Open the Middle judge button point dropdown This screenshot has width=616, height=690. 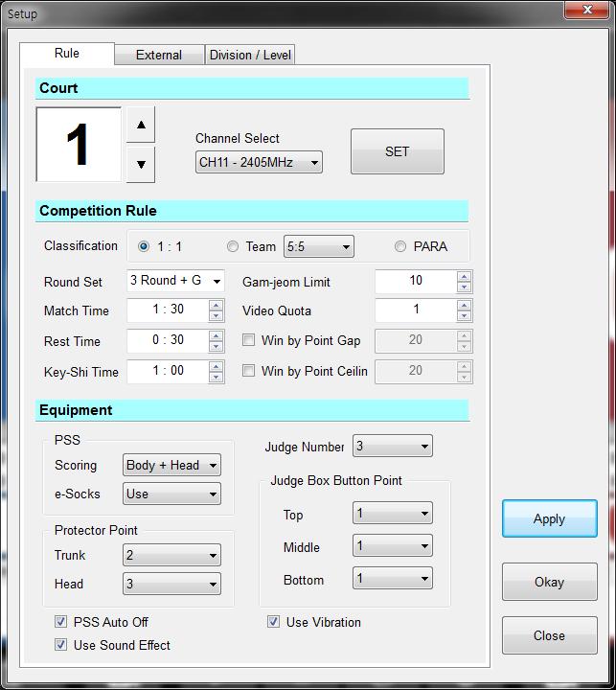point(393,545)
